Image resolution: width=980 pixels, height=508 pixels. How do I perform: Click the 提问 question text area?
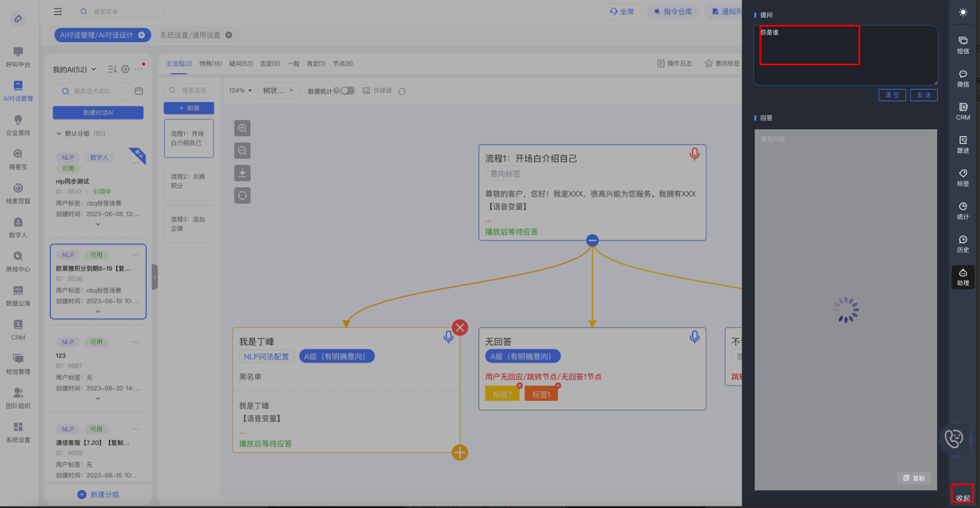(x=845, y=55)
